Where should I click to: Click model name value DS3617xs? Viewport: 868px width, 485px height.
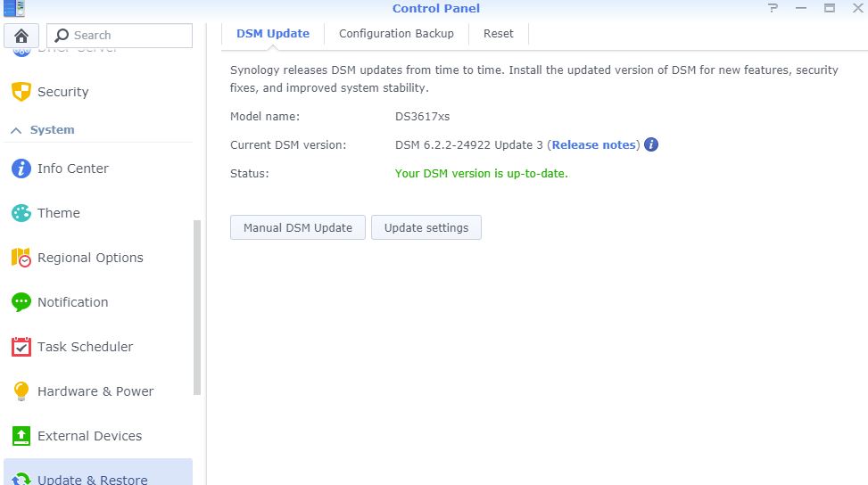[x=422, y=117]
